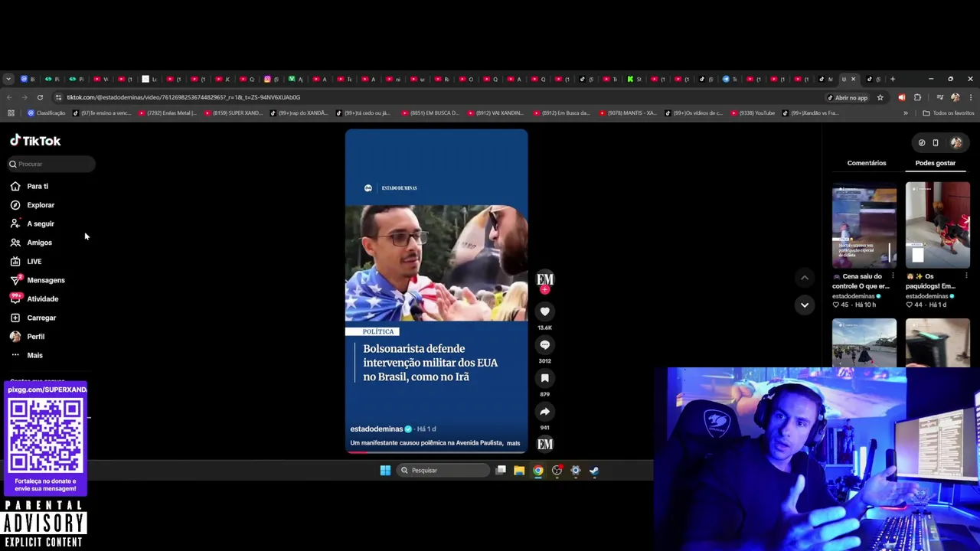Focus the Procurar search field
The height and width of the screenshot is (551, 980).
pyautogui.click(x=51, y=164)
